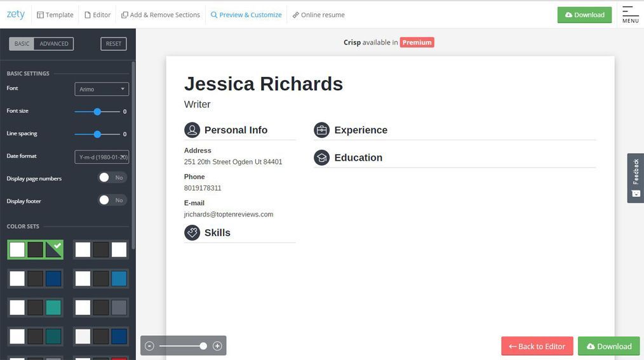Click the zoom in plus icon
Viewport: 644px width, 360px height.
coord(217,346)
